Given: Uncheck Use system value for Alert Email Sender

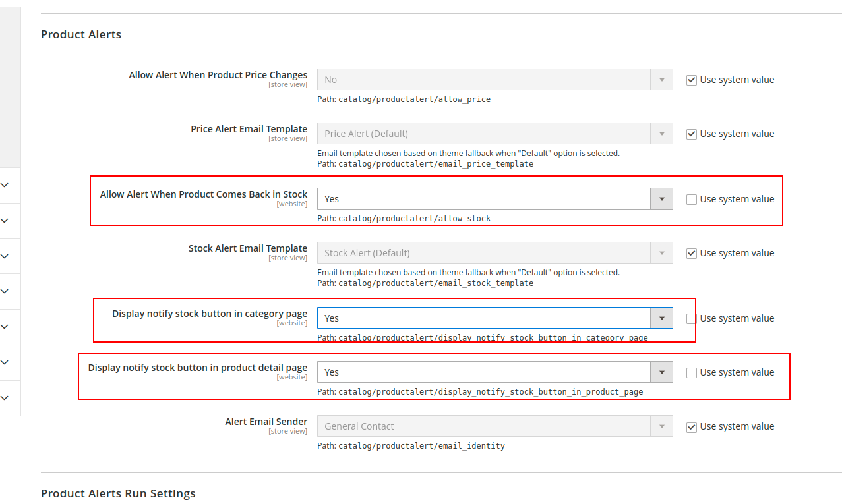Looking at the screenshot, I should [692, 427].
